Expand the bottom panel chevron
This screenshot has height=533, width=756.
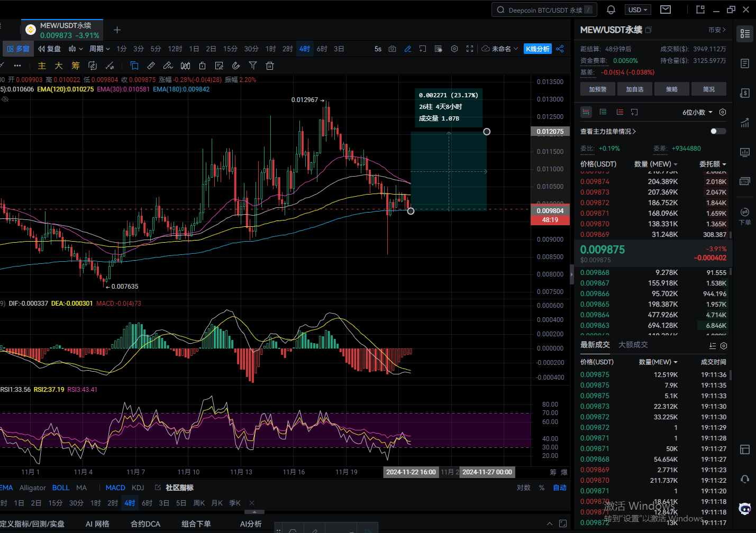tap(550, 523)
